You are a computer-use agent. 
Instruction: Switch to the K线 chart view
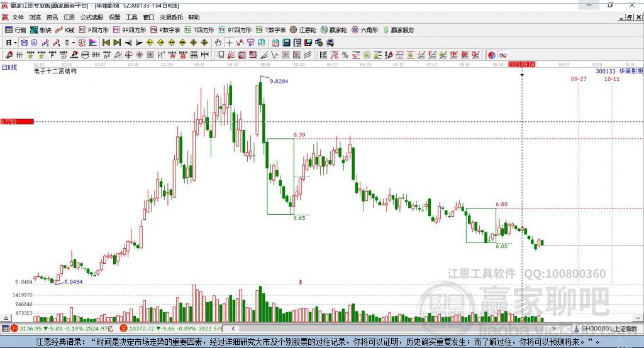click(65, 30)
